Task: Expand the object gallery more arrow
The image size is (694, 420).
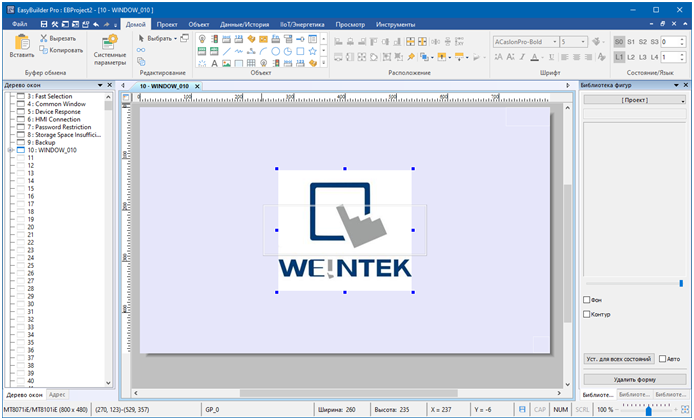Action: [x=324, y=63]
